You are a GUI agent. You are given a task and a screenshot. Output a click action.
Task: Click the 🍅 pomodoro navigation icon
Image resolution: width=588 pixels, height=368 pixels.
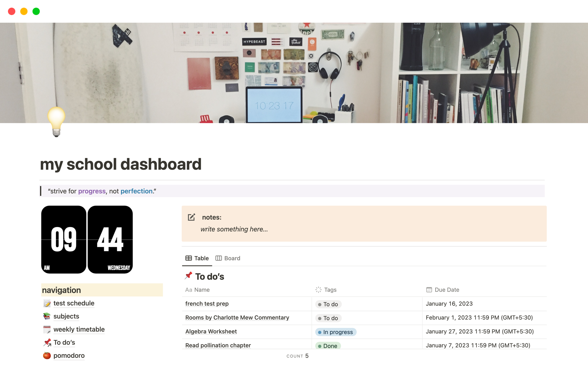click(x=47, y=355)
